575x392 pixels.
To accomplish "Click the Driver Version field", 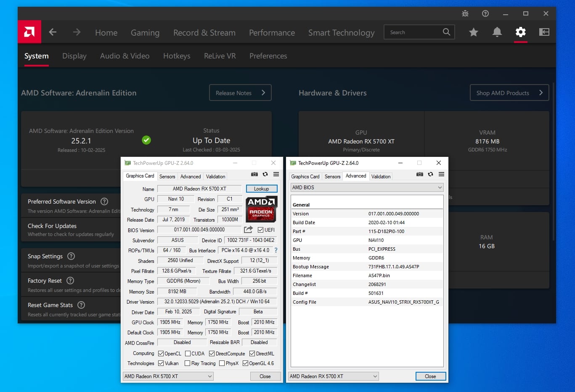I will click(x=217, y=302).
